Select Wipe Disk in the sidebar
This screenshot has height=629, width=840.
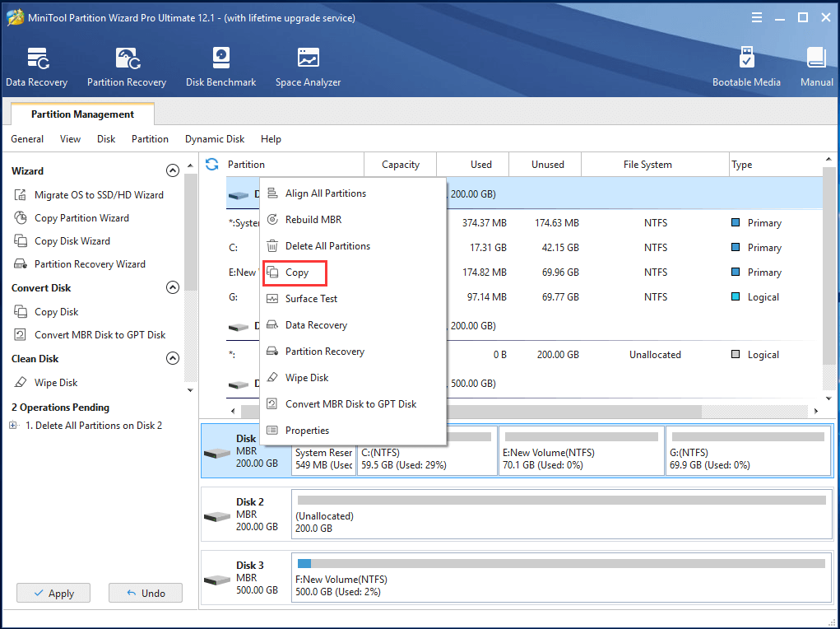[x=56, y=383]
